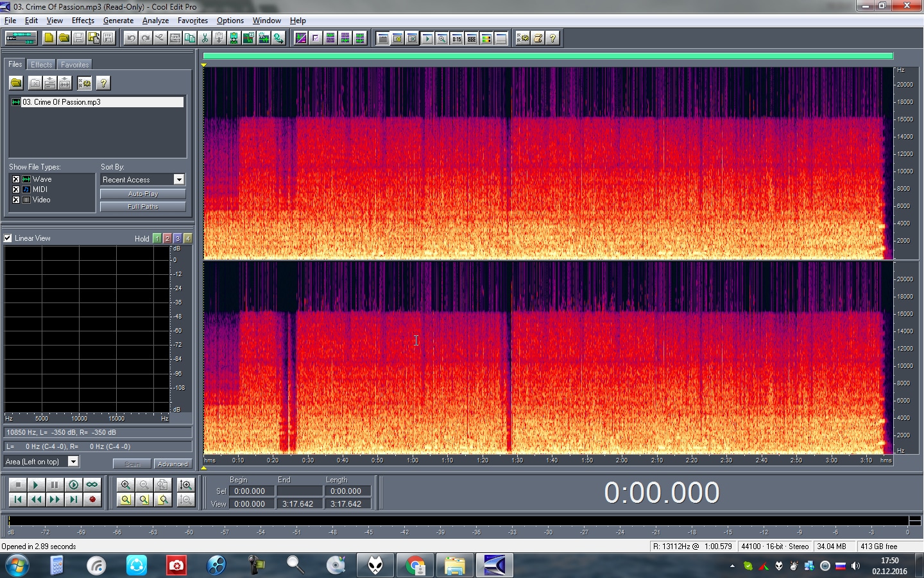
Task: Click the Play Looped infinity button
Action: pos(92,485)
